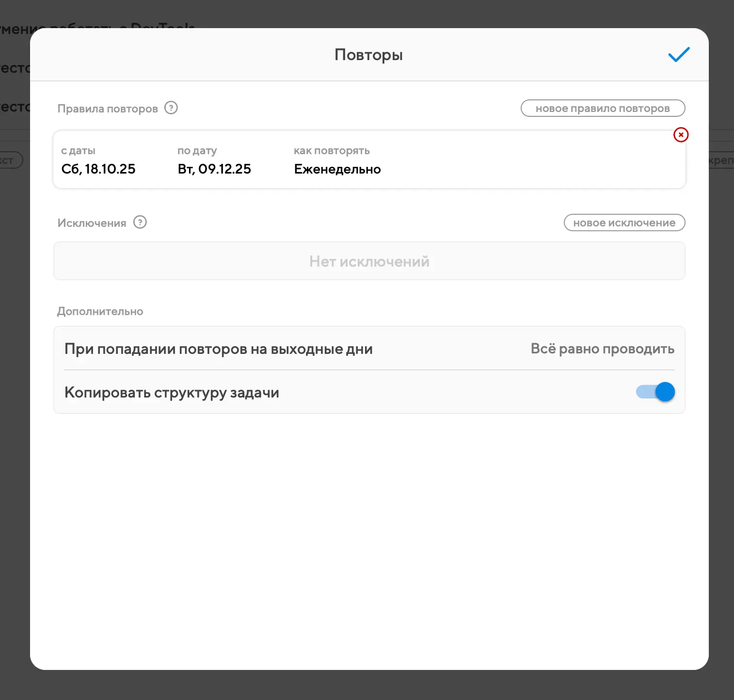This screenshot has height=700, width=734.
Task: Add exception via новое исключение button
Action: [x=624, y=223]
